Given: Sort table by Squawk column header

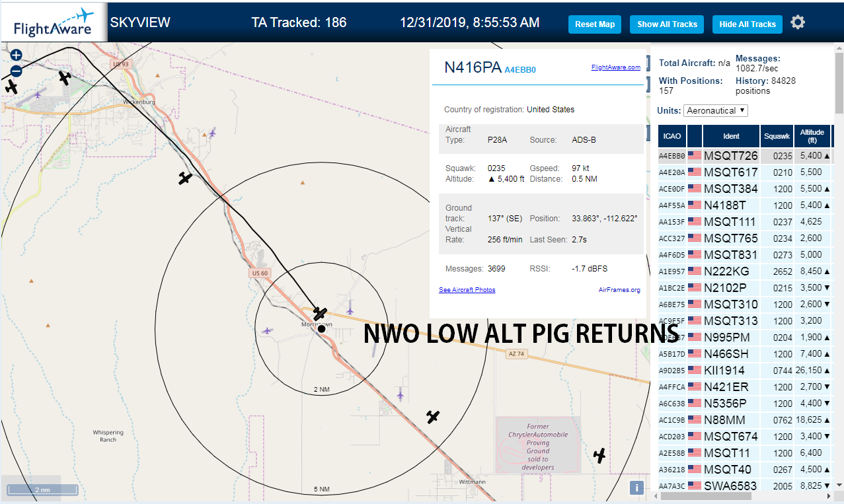Looking at the screenshot, I should coord(777,136).
